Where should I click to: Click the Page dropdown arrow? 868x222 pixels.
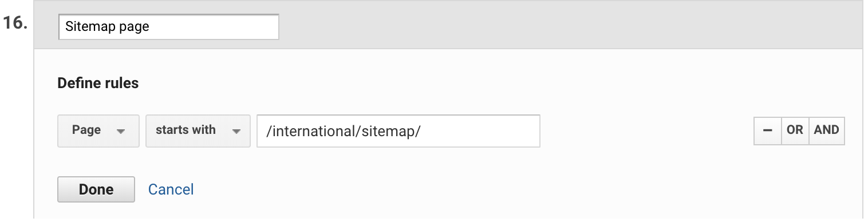point(120,131)
